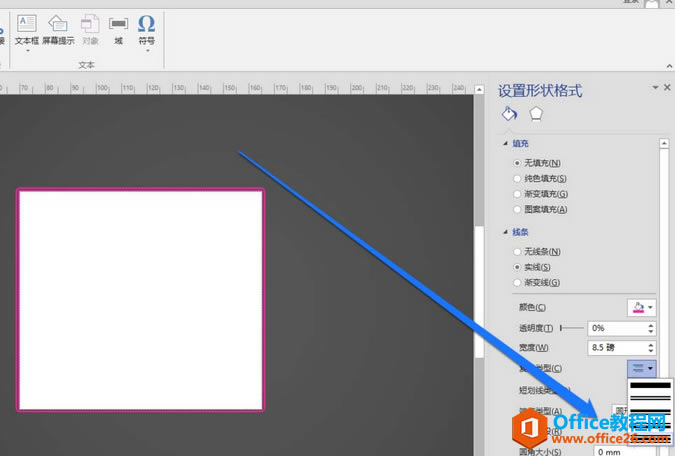The width and height of the screenshot is (675, 456).
Task: Click the ScreenTip (屏幕提示) icon
Action: pyautogui.click(x=58, y=28)
